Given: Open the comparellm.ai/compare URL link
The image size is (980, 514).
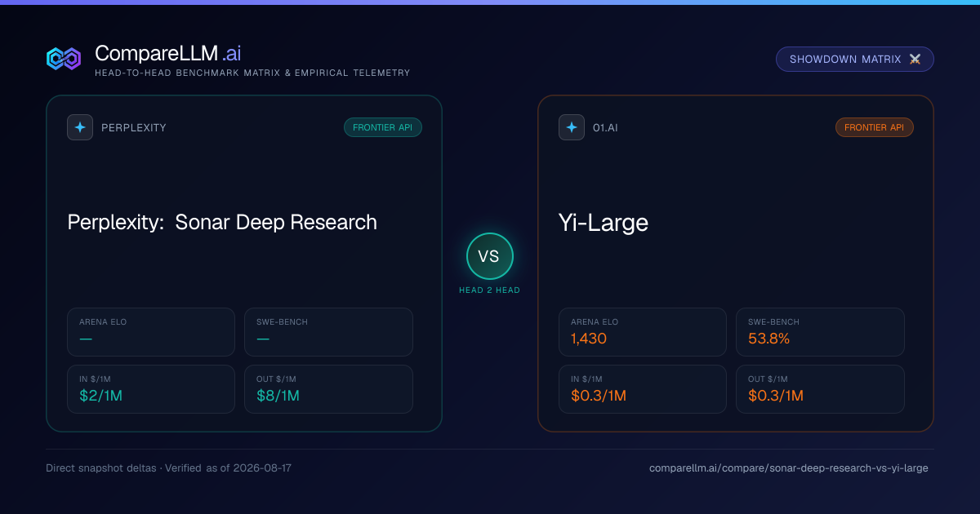Looking at the screenshot, I should [789, 468].
